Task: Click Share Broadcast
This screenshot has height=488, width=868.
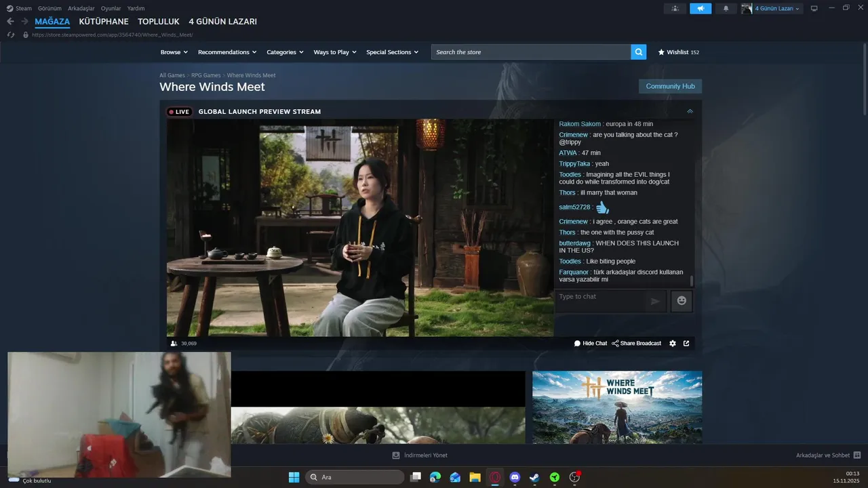Action: pyautogui.click(x=636, y=344)
